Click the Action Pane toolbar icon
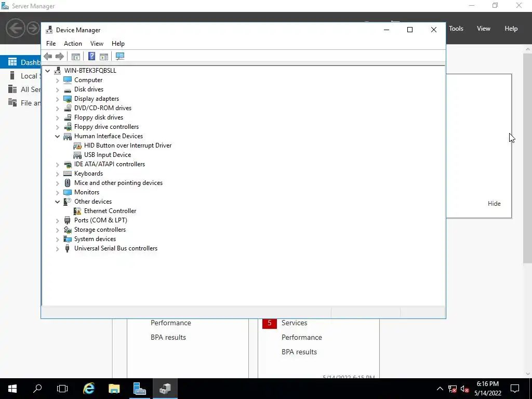Screen dimensions: 532x399 (x=104, y=56)
